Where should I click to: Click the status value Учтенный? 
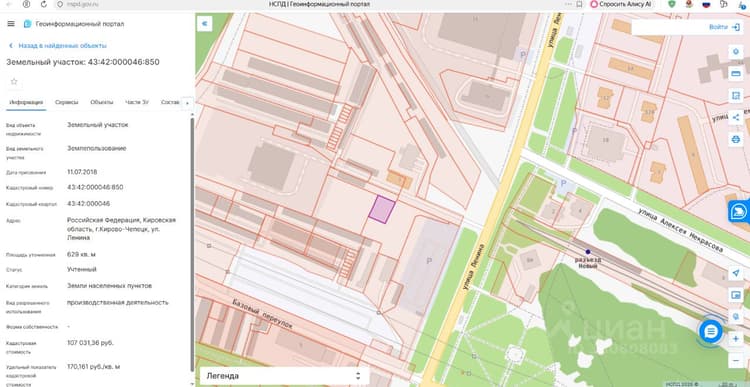(82, 269)
